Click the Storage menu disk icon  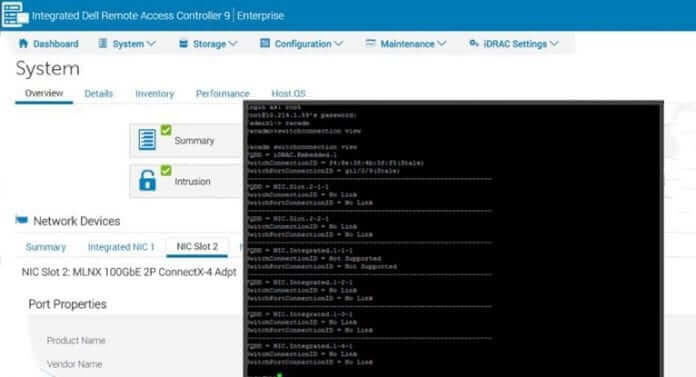183,44
